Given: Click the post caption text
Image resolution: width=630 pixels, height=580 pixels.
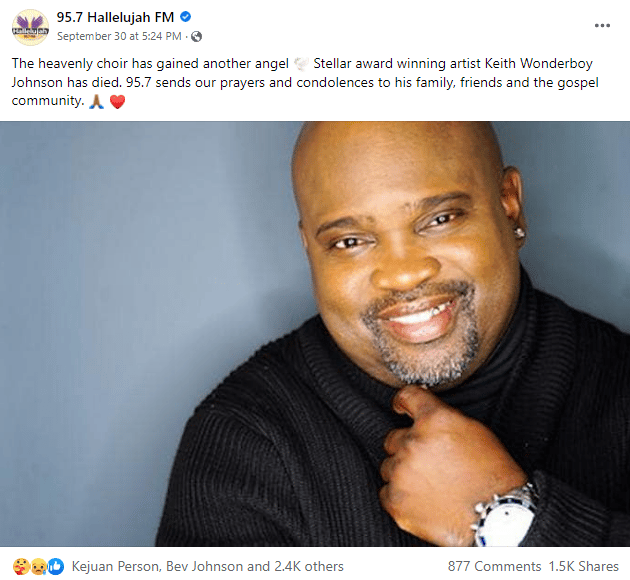Looking at the screenshot, I should pos(305,82).
